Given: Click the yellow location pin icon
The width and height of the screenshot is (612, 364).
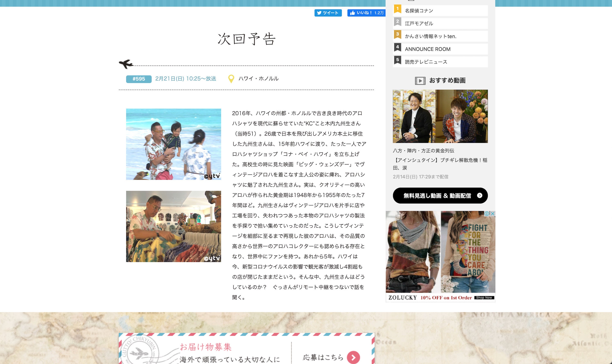Looking at the screenshot, I should pos(231,79).
